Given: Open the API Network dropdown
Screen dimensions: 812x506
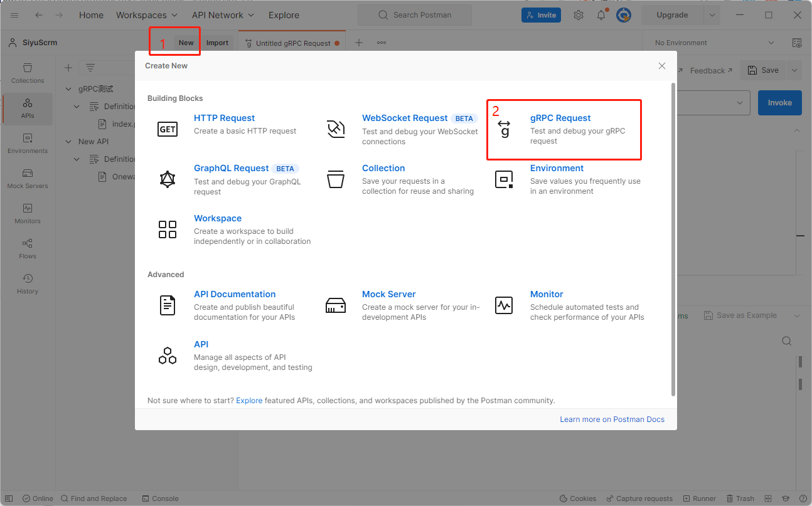Looking at the screenshot, I should (x=223, y=15).
